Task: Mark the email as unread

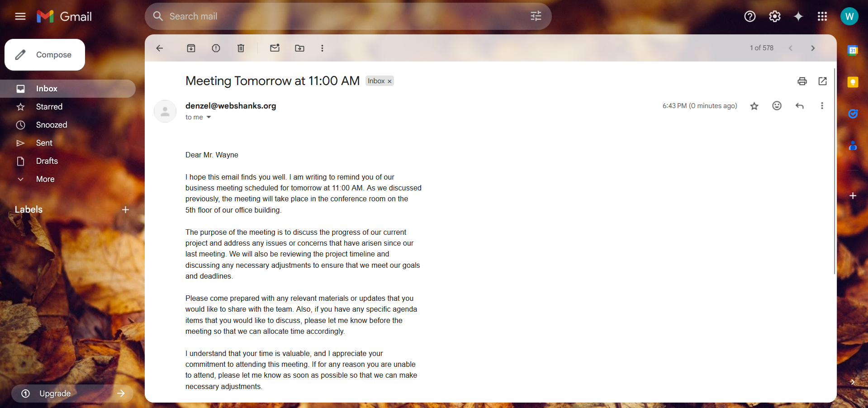Action: click(275, 48)
